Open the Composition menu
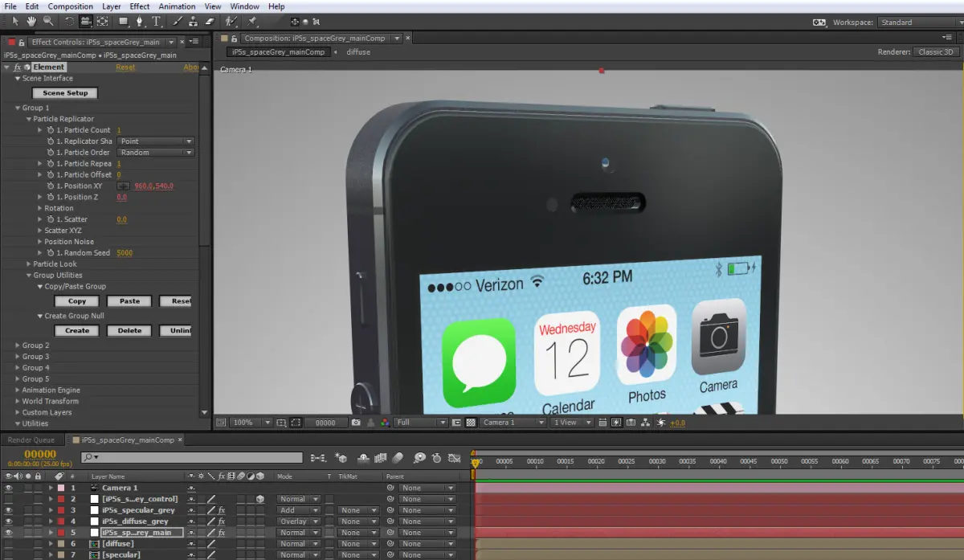This screenshot has width=964, height=560. pos(71,6)
